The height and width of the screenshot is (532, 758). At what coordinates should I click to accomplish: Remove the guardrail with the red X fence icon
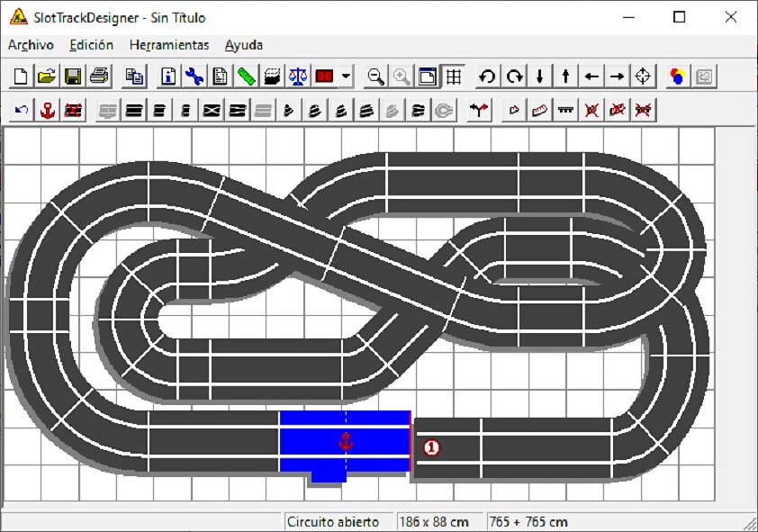[643, 111]
